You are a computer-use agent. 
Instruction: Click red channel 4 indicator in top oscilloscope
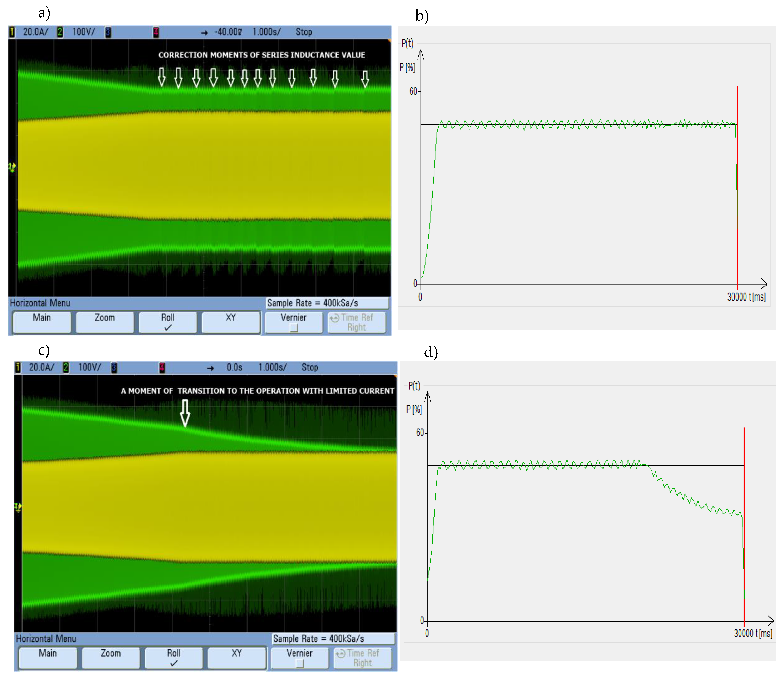(156, 32)
